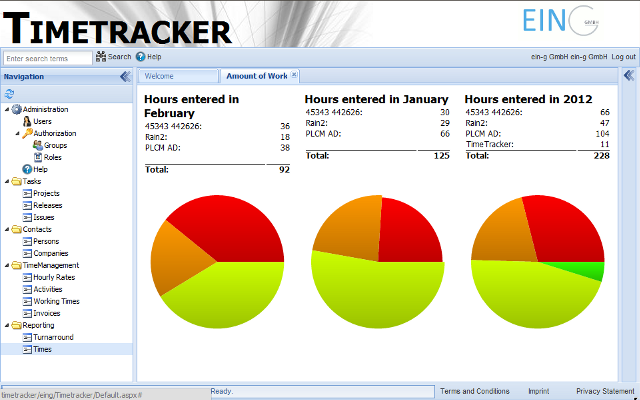640x400 pixels.
Task: Open the Users item in Administration
Action: point(41,121)
